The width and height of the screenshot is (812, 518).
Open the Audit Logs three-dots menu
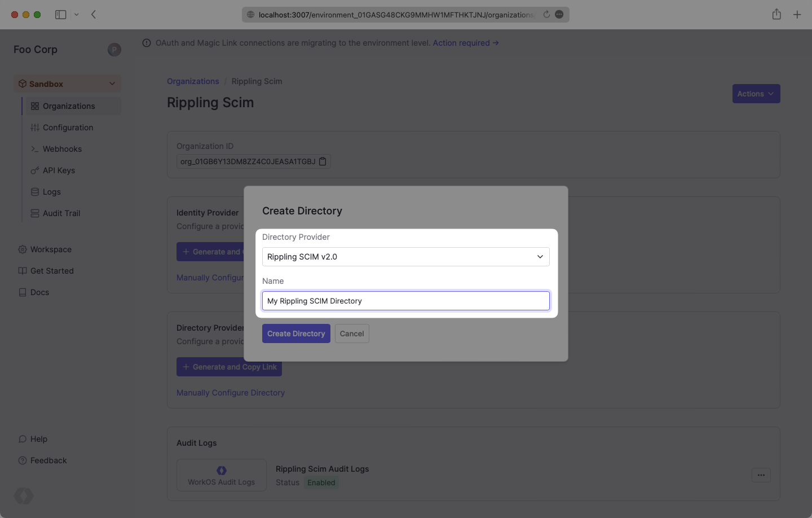tap(761, 475)
